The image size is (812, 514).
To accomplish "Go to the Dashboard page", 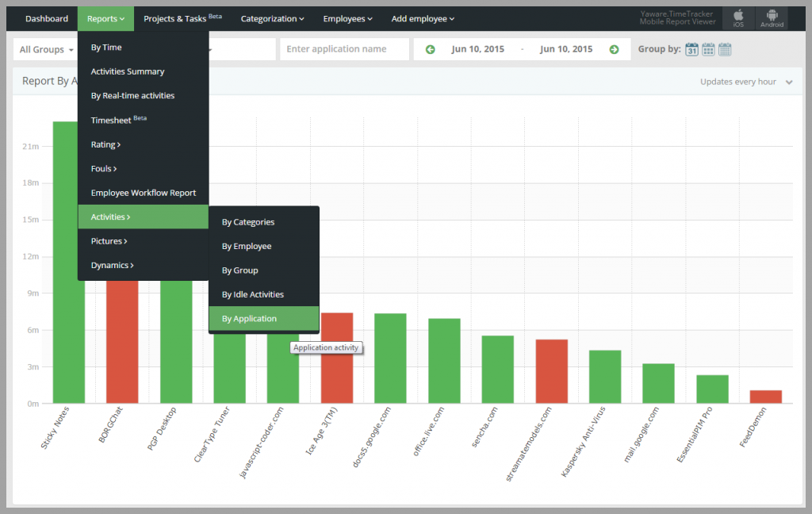I will [x=47, y=18].
